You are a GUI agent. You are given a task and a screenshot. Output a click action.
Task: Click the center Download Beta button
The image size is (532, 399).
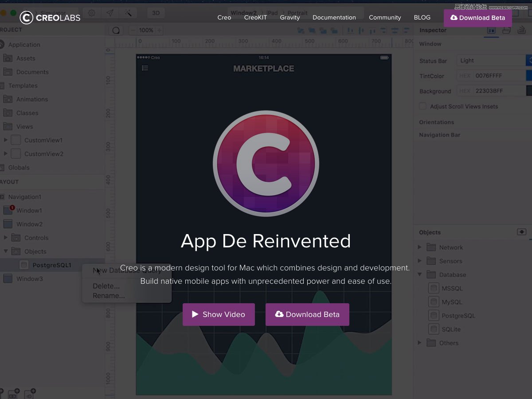[x=307, y=314]
